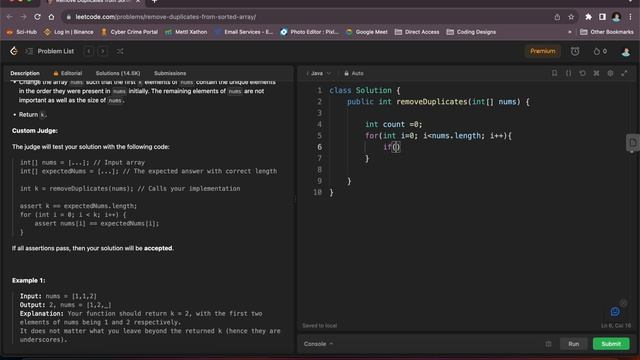640x360 pixels.
Task: Open the blue chat assistant icon
Action: [x=615, y=312]
